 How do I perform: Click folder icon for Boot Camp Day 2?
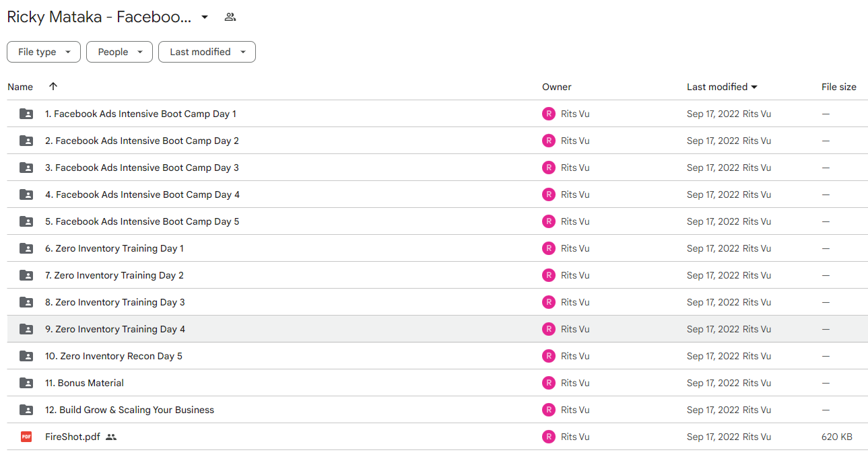pos(26,141)
